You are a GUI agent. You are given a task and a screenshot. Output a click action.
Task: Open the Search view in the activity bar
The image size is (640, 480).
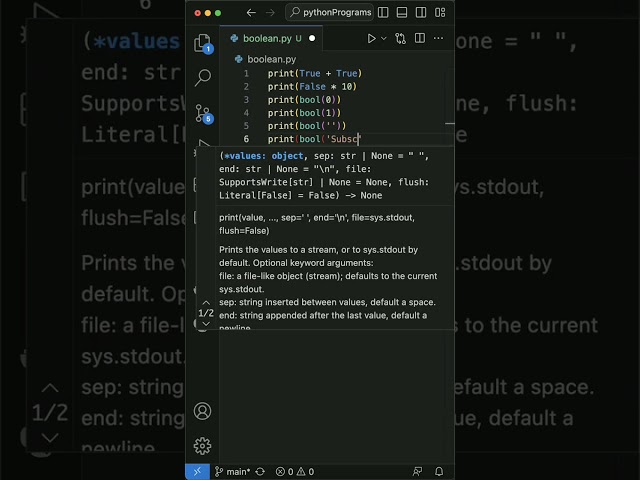(202, 78)
